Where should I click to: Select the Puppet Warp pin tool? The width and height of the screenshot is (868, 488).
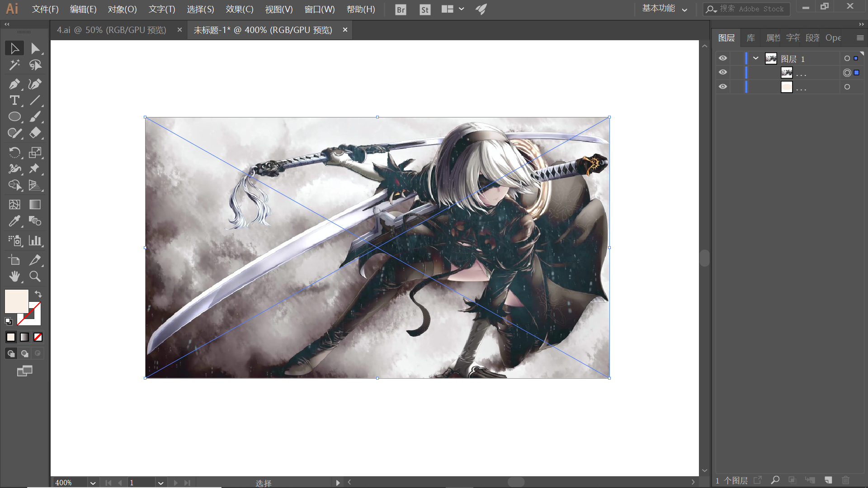35,169
